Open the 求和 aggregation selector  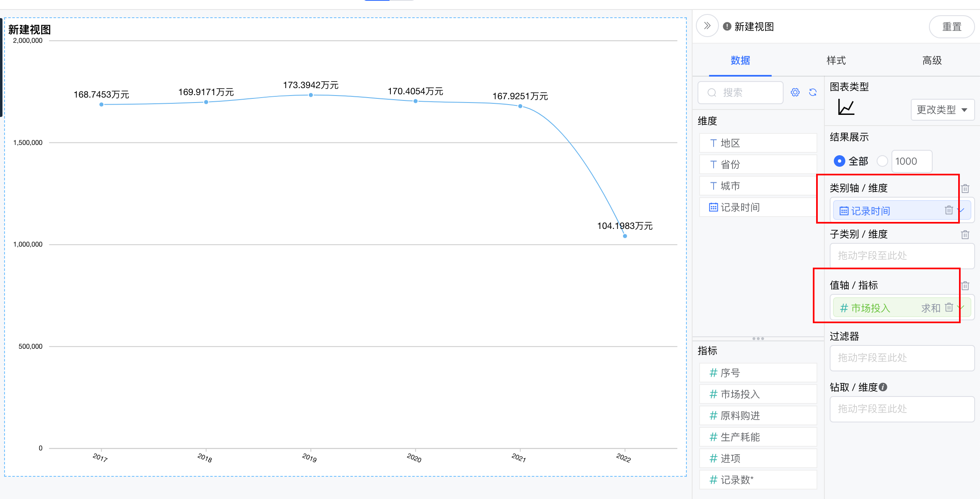coord(931,308)
